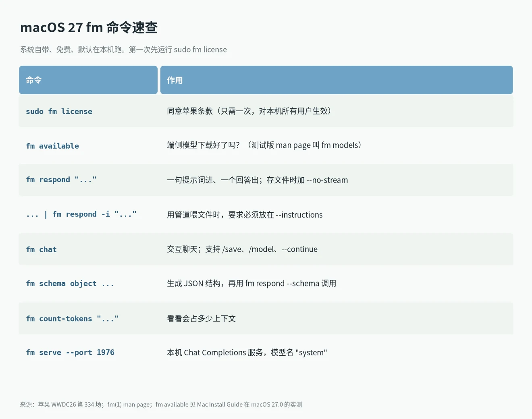Click the "作用" column header
Viewport: 532px width, 419px height.
pos(337,80)
